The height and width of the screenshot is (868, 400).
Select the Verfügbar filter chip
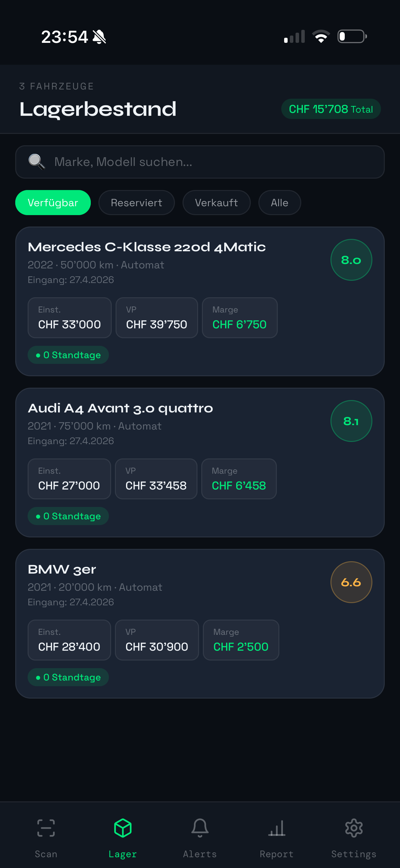53,202
